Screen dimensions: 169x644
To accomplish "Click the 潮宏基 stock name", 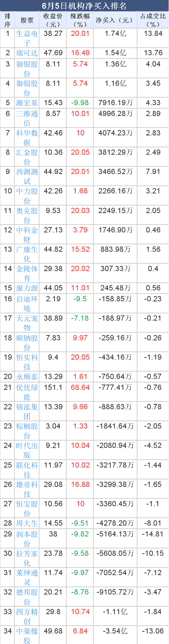I will [27, 103].
